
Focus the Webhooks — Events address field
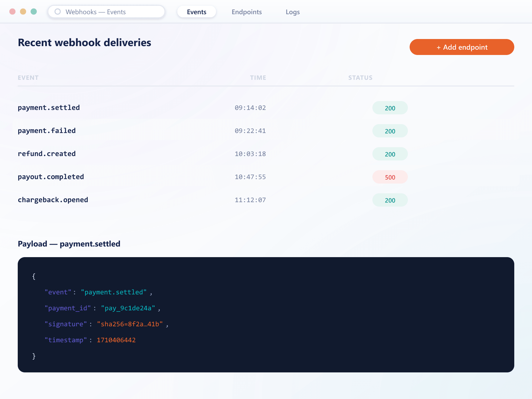click(106, 12)
